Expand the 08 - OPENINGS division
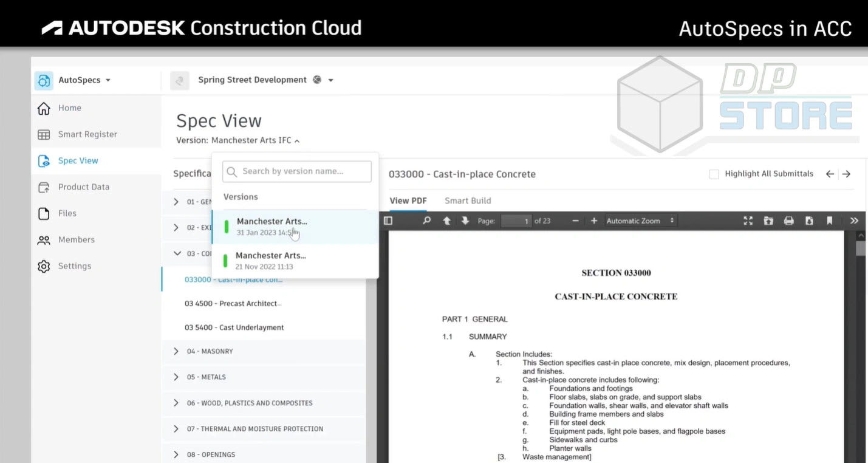This screenshot has height=463, width=868. [x=176, y=454]
